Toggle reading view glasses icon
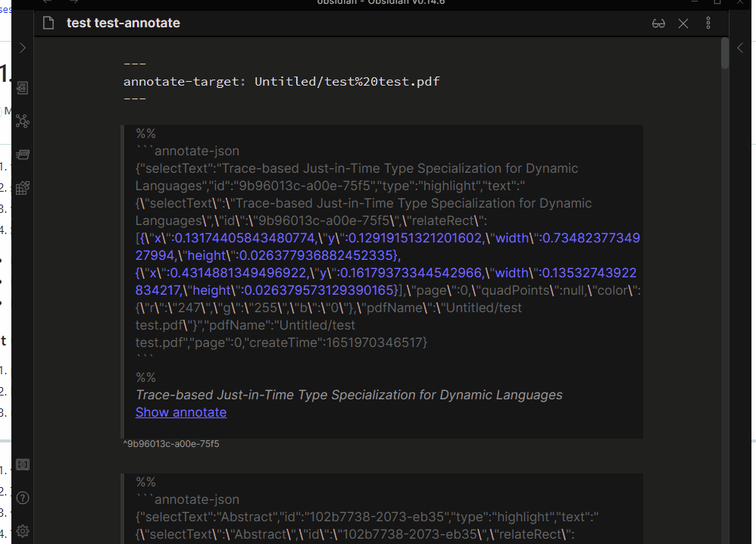The width and height of the screenshot is (756, 544). tap(658, 23)
